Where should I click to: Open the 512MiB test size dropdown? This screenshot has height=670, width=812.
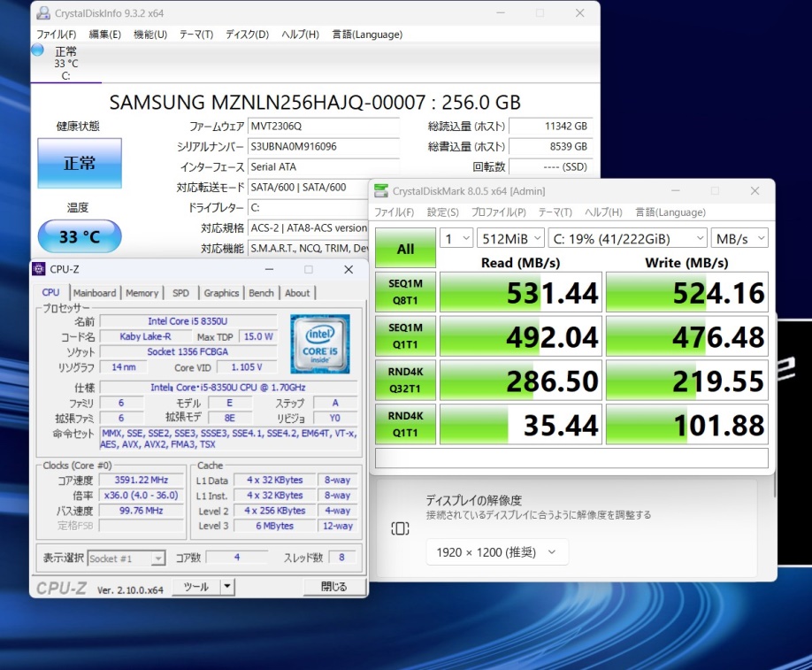(x=510, y=238)
